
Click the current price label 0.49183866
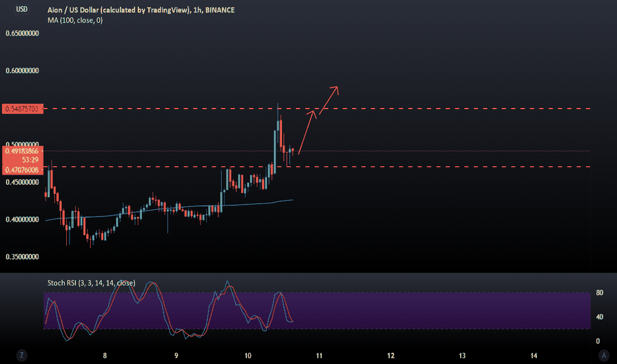tap(23, 151)
